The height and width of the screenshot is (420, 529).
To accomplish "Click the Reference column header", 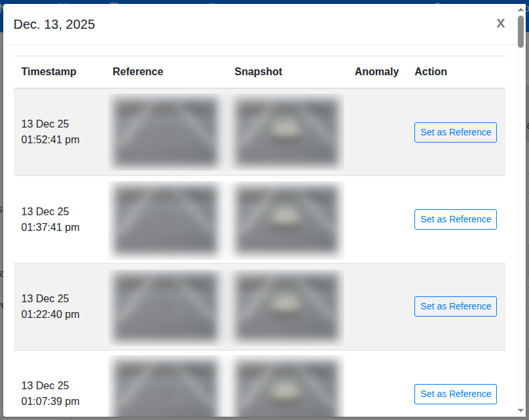I will pos(137,71).
